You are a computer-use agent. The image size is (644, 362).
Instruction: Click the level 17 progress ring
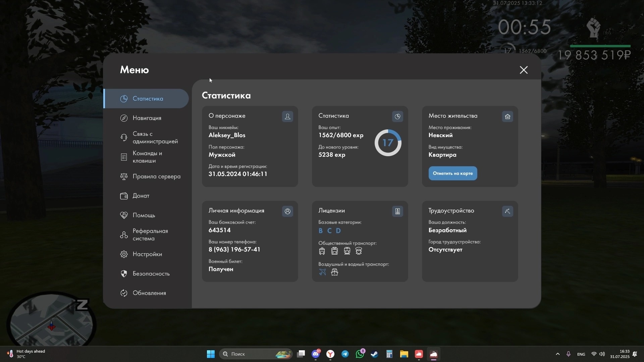pyautogui.click(x=388, y=143)
